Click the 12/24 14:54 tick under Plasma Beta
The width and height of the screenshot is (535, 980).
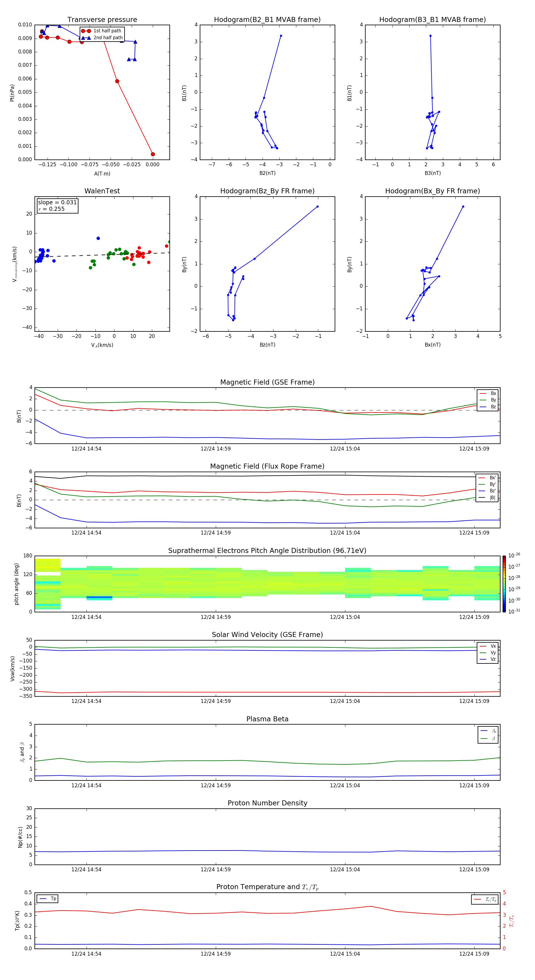(86, 785)
